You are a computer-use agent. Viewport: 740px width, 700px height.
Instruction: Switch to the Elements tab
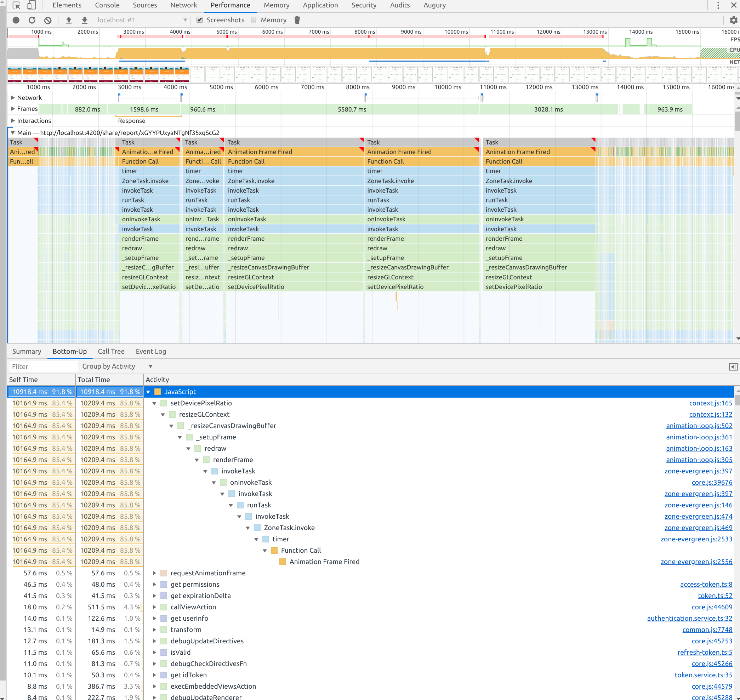pyautogui.click(x=67, y=5)
